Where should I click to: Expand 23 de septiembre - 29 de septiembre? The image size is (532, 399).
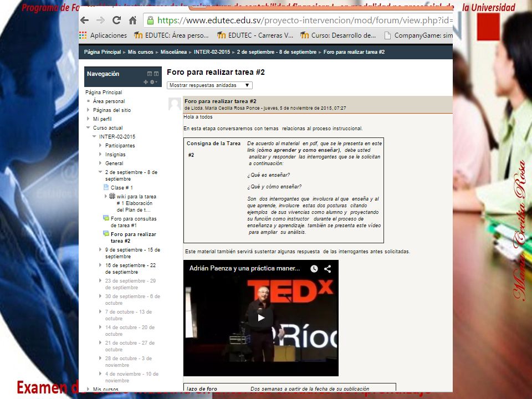100,280
